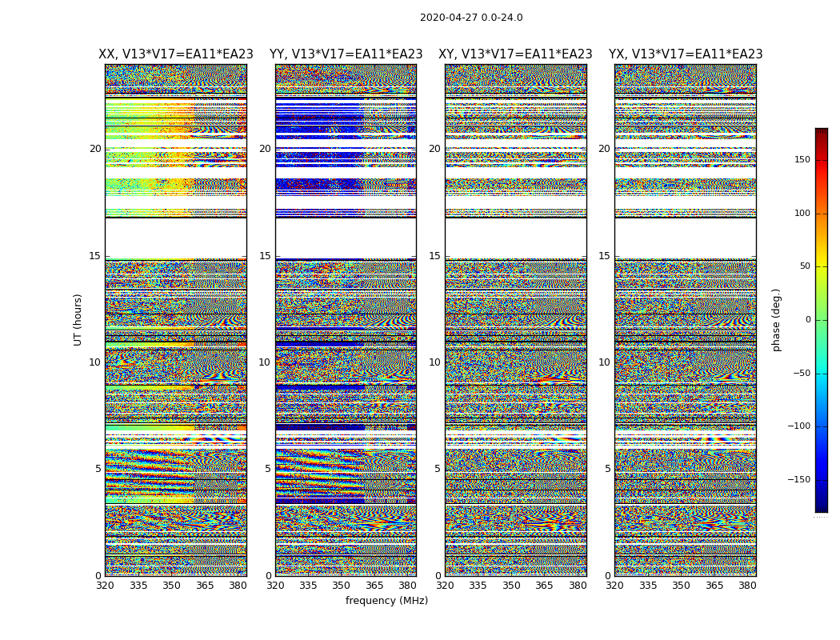Click the 15 hour tick of XX panel
Screen dimensions: 840x640
[x=95, y=256]
